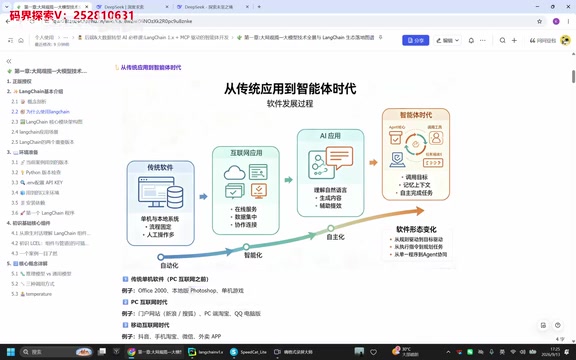Go to outline item '3.2 Python 版本检查'

point(36,172)
